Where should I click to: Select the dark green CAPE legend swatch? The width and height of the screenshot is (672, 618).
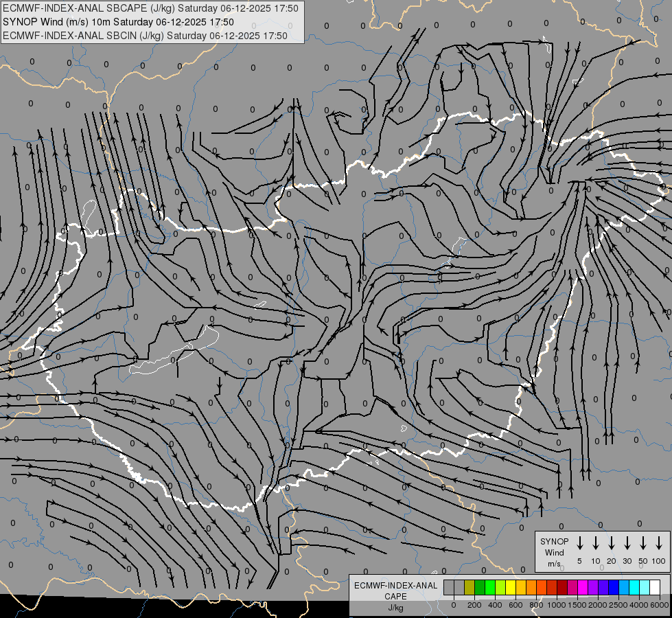[480, 587]
